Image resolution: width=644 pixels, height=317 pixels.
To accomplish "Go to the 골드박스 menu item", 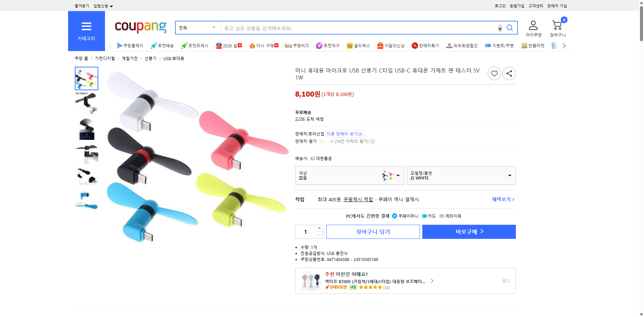I will pyautogui.click(x=359, y=45).
